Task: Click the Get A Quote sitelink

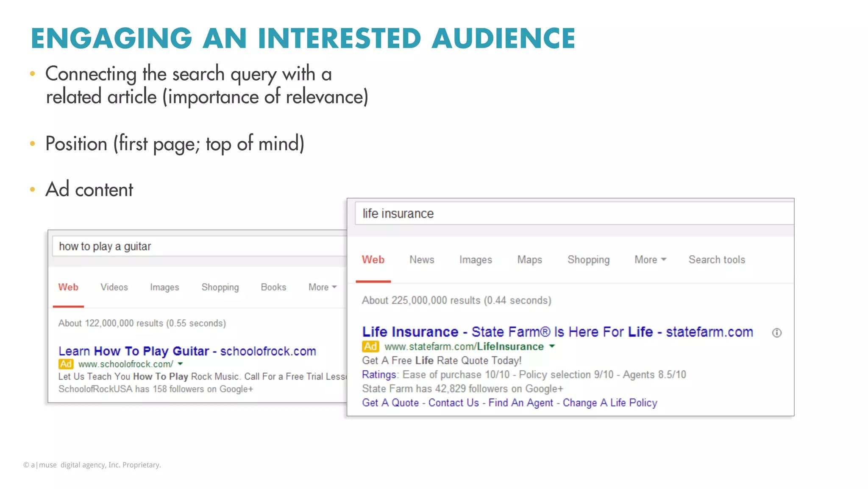Action: [x=390, y=402]
